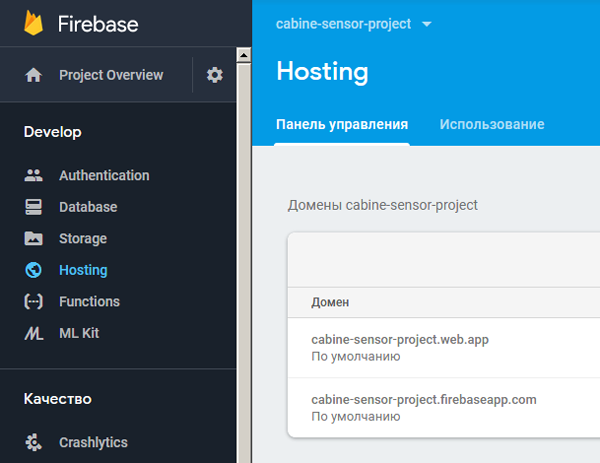
Task: Open Project Overview home icon
Action: click(33, 75)
